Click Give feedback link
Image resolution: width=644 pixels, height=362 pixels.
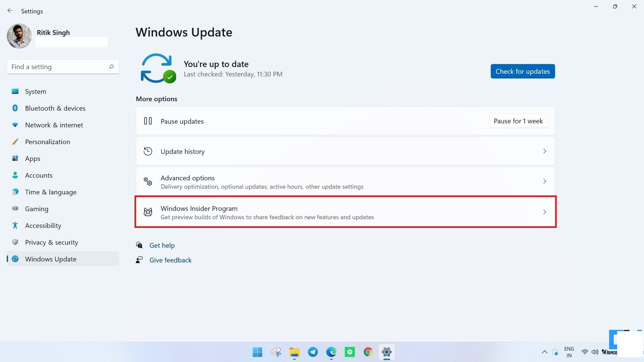click(x=170, y=259)
